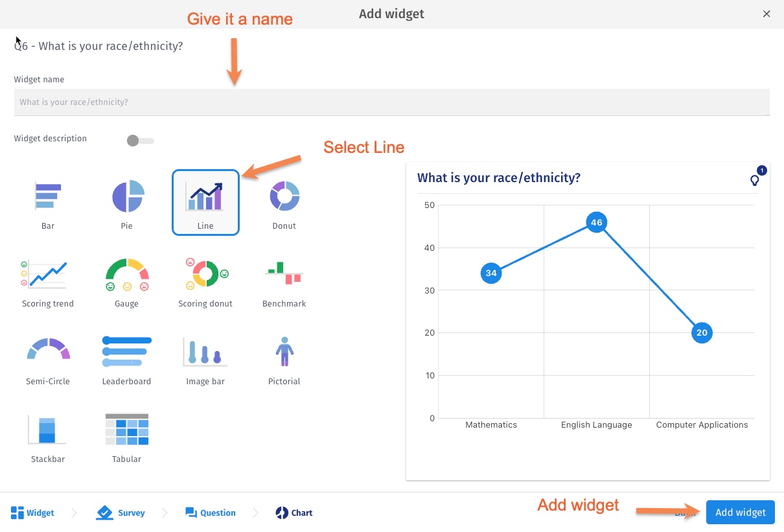Select the Scoring donut chart
This screenshot has width=784, height=532.
(x=205, y=275)
